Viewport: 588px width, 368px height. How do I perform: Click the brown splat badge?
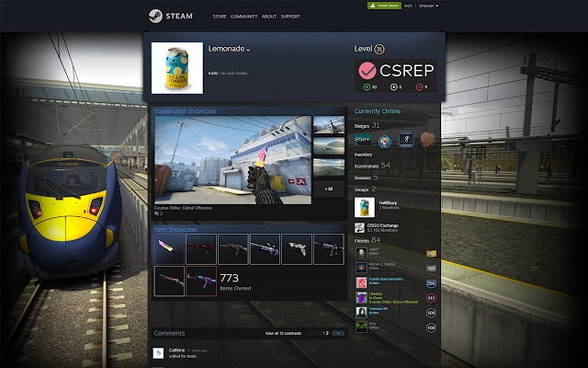point(427,140)
